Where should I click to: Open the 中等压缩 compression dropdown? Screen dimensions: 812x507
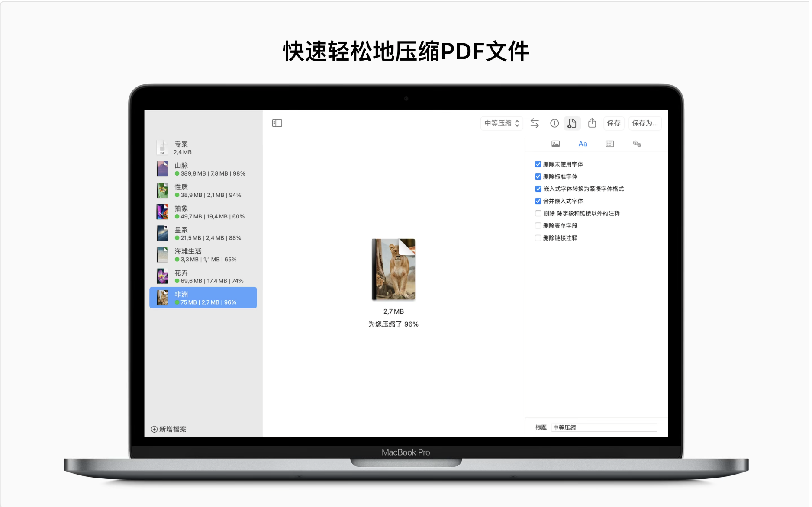click(x=502, y=123)
